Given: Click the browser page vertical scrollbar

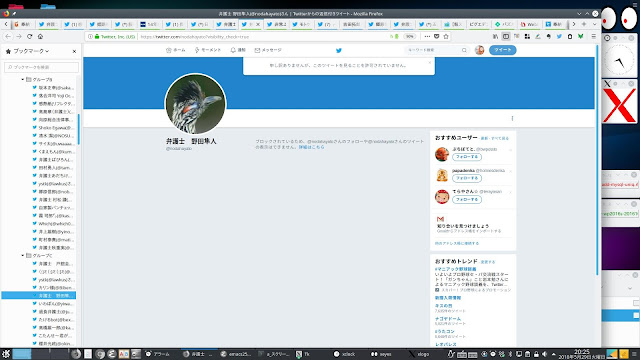Looking at the screenshot, I should click(597, 159).
